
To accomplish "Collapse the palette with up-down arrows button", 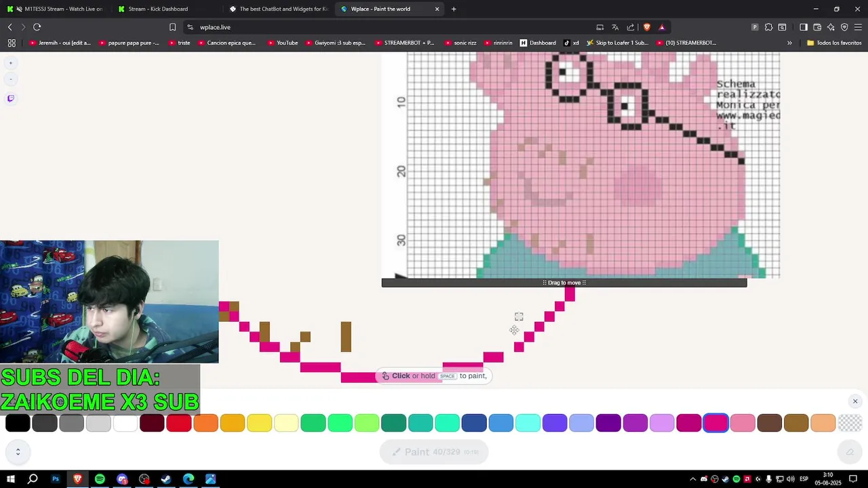I will [18, 451].
